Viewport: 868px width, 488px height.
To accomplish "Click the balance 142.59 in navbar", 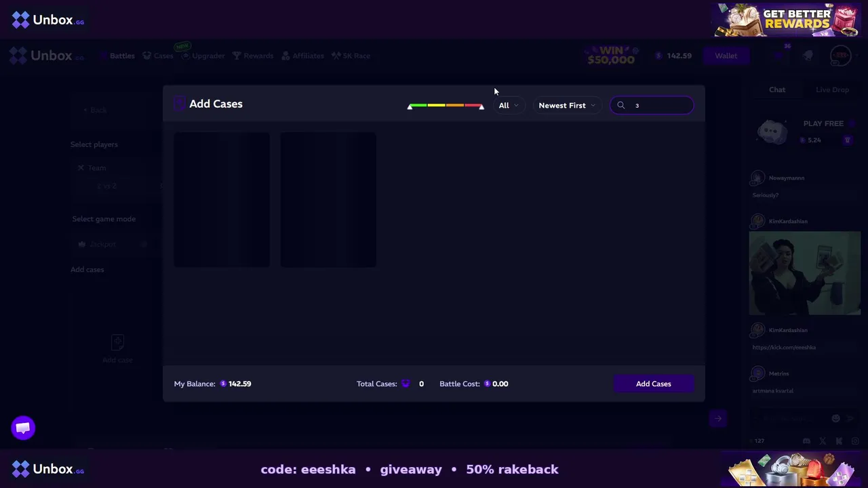I will click(x=673, y=56).
